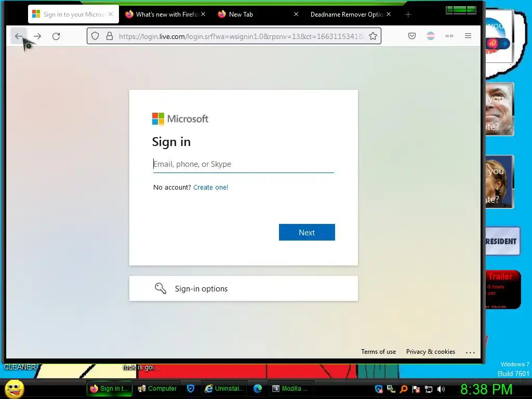The width and height of the screenshot is (532, 399).
Task: Click the computer-monitor icon in the system tray
Action: (x=391, y=389)
